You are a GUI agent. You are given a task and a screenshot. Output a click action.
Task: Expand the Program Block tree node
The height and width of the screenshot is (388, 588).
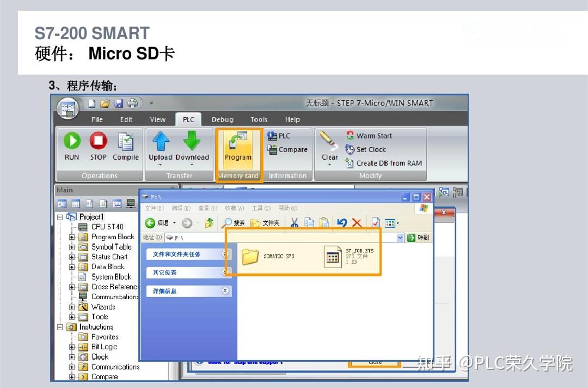click(72, 237)
